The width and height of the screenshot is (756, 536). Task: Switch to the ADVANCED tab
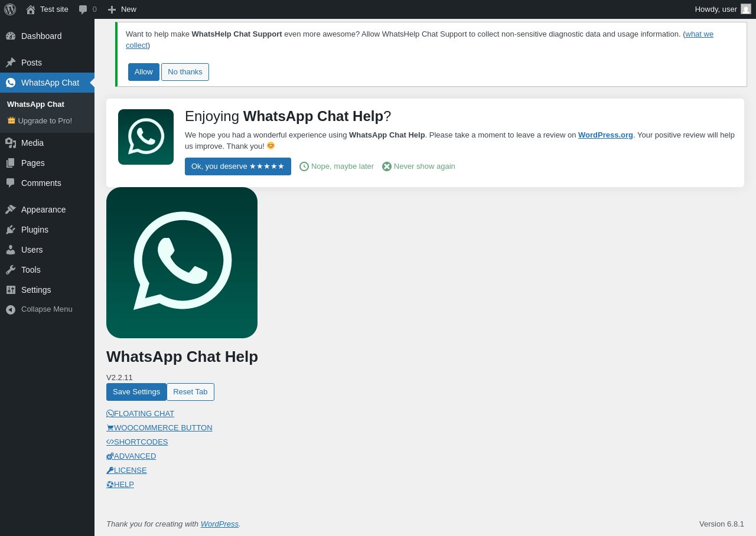pos(131,456)
